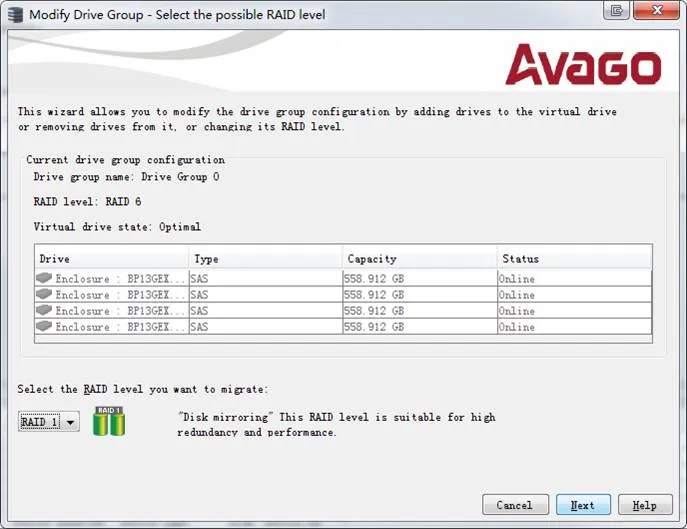Screen dimensions: 687x529
Task: Click the "Drive group name: Drive Group 0" text
Action: coord(126,177)
